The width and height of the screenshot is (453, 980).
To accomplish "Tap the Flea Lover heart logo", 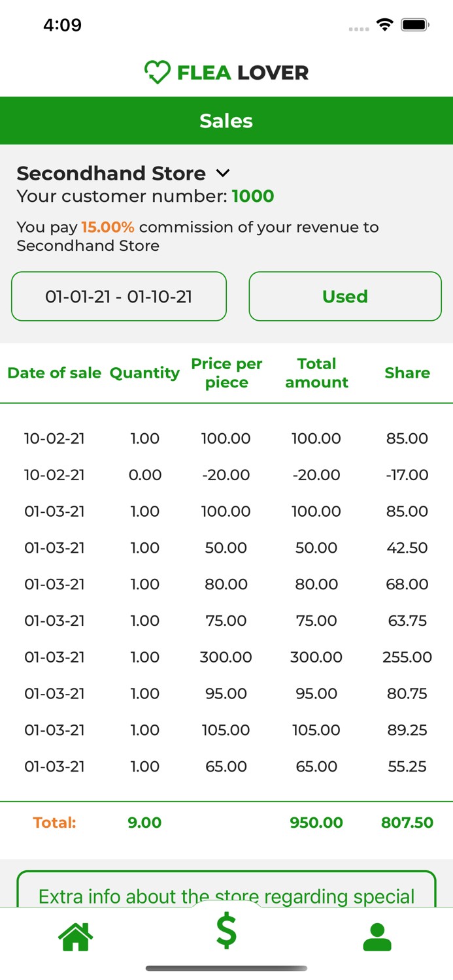I will (x=157, y=72).
